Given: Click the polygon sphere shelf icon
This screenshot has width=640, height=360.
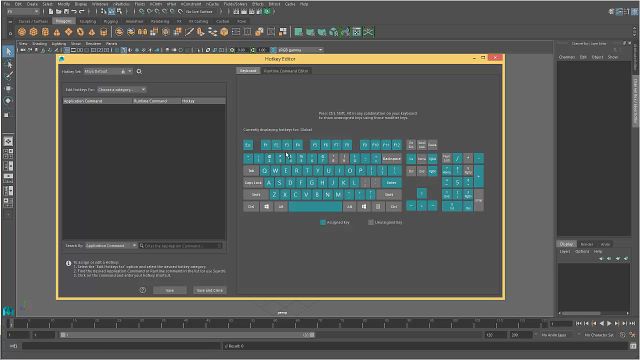Looking at the screenshot, I should (22, 32).
